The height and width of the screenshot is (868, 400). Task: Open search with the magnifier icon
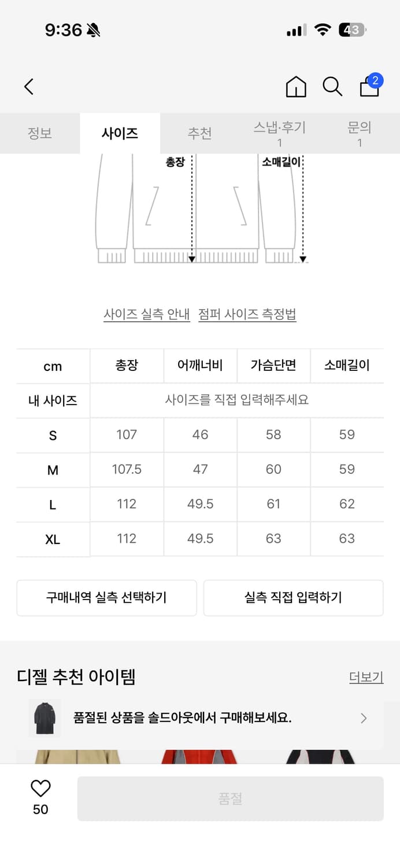(332, 87)
